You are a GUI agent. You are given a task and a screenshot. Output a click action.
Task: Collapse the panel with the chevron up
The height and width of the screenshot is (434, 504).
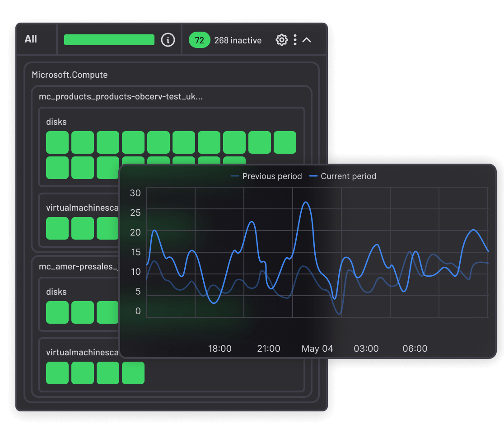[x=307, y=40]
